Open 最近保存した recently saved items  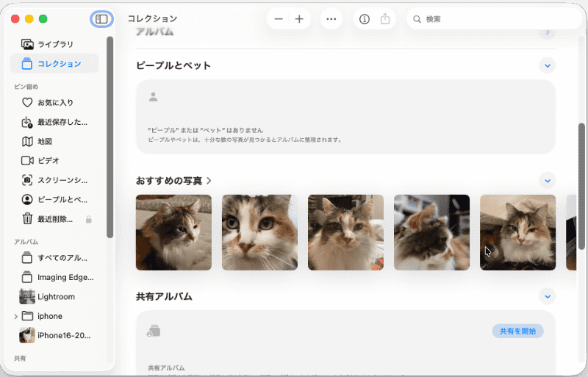tap(54, 122)
